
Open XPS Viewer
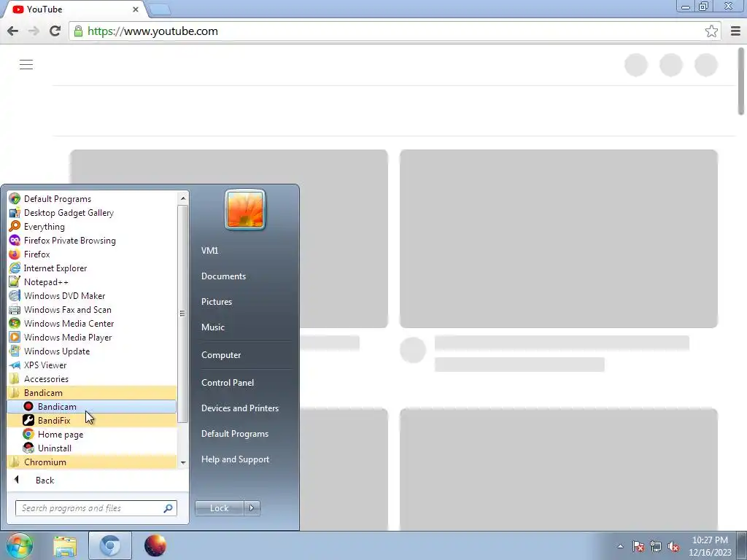(91, 365)
